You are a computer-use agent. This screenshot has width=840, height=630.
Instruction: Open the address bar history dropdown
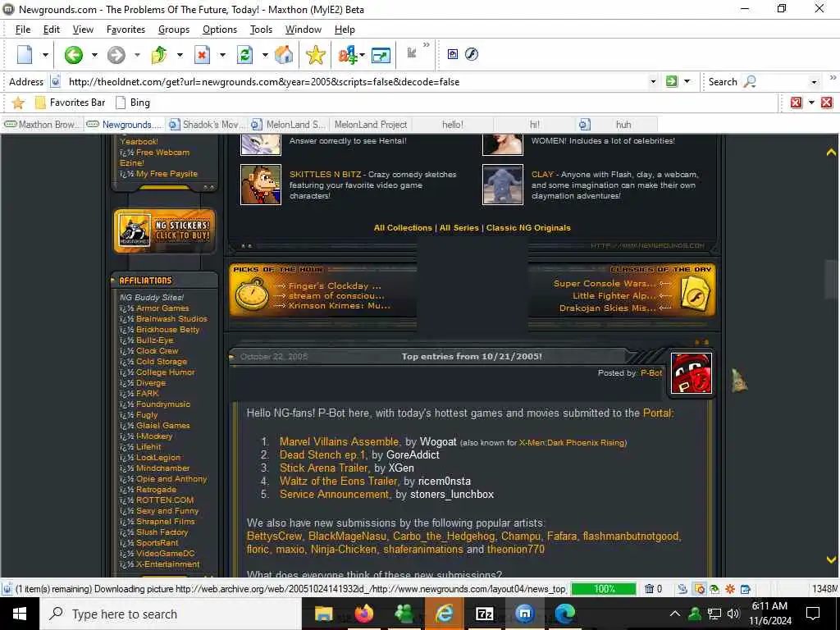(x=653, y=82)
